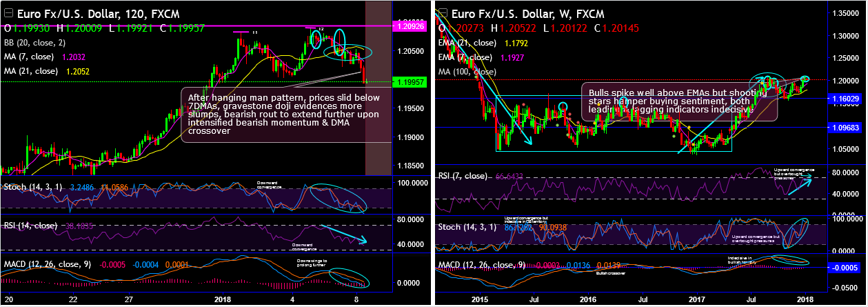The height and width of the screenshot is (307, 868).
Task: Click the 1.30000 price axis tick
Action: point(847,35)
